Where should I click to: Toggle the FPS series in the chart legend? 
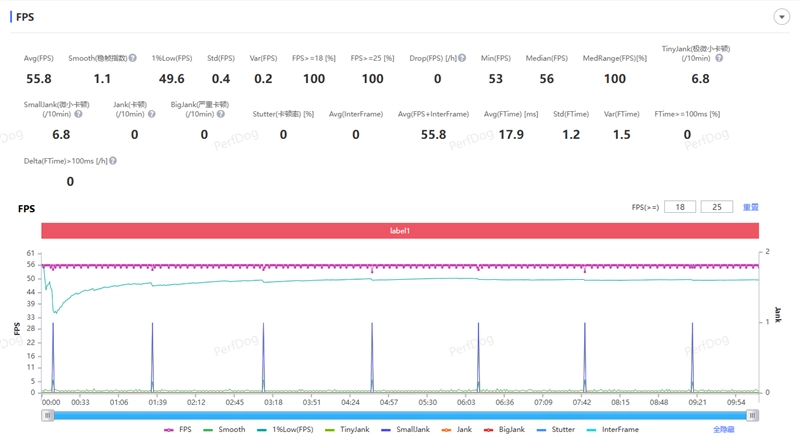[x=177, y=429]
